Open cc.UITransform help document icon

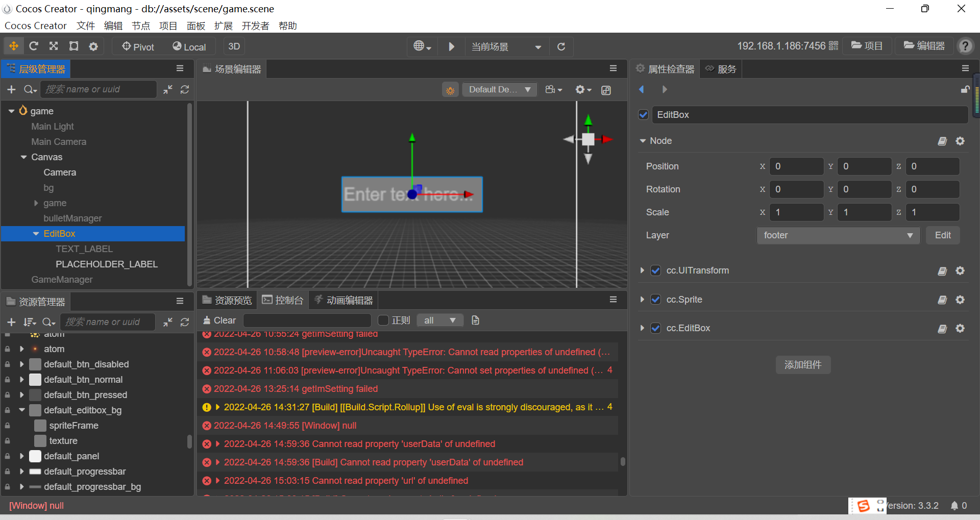click(x=942, y=271)
